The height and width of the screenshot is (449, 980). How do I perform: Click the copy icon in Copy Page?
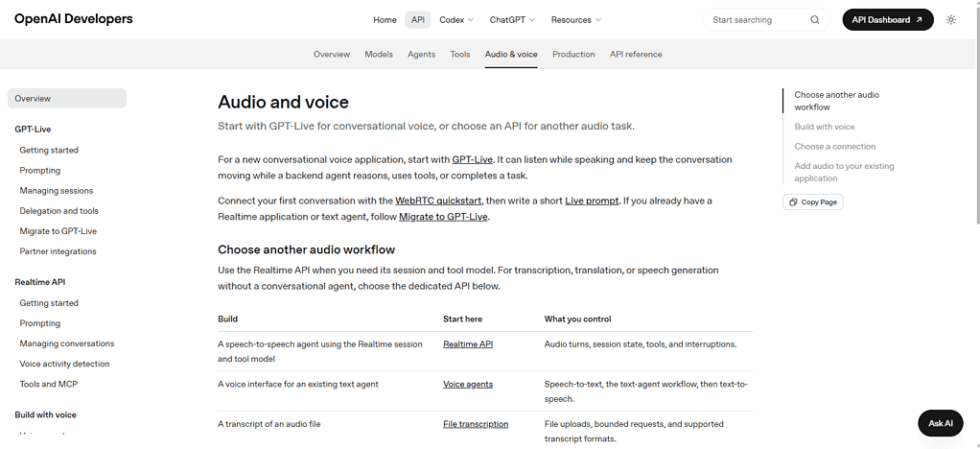click(793, 202)
